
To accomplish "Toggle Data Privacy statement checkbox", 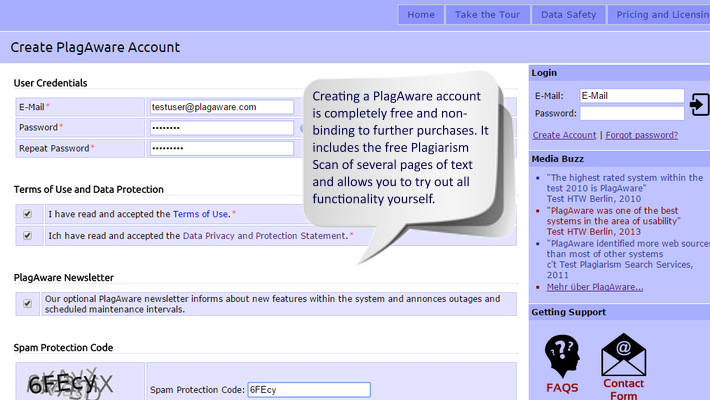I will (x=28, y=236).
